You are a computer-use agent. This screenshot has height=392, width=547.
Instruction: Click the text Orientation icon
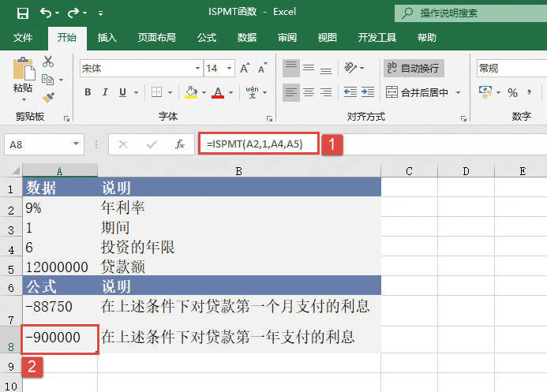350,68
